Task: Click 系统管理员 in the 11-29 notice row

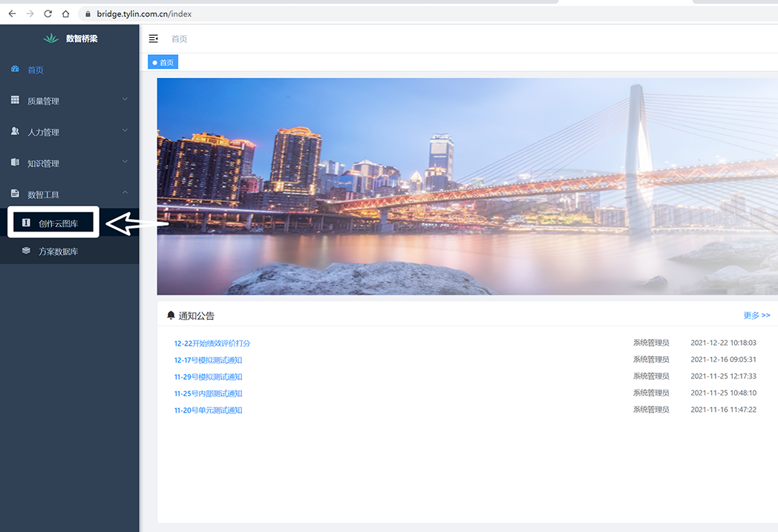Action: pyautogui.click(x=651, y=376)
